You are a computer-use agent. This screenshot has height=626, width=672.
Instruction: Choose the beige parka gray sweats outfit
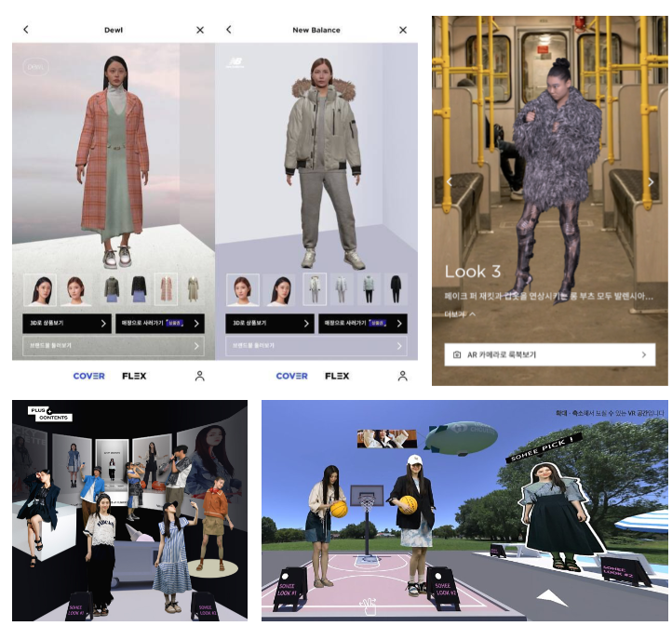(315, 289)
